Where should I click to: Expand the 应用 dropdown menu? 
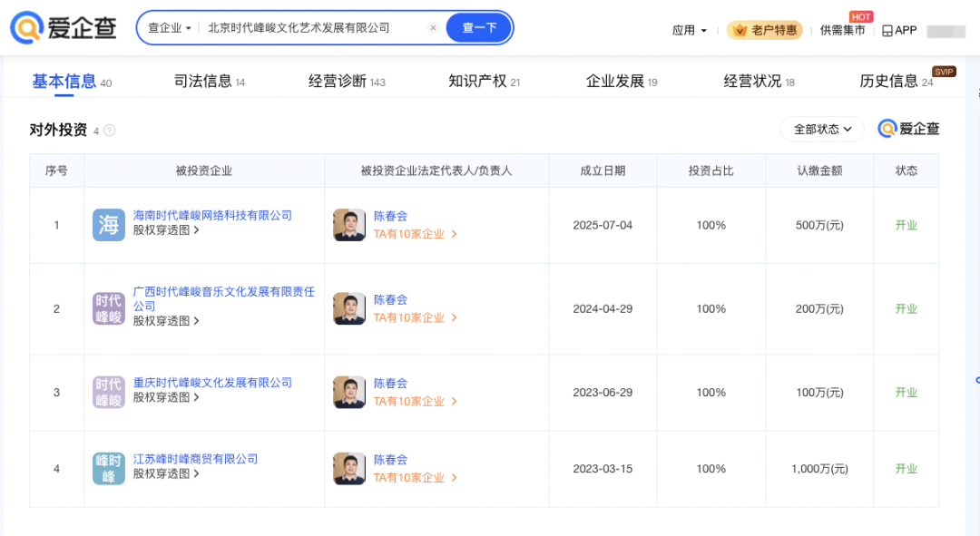tap(690, 30)
